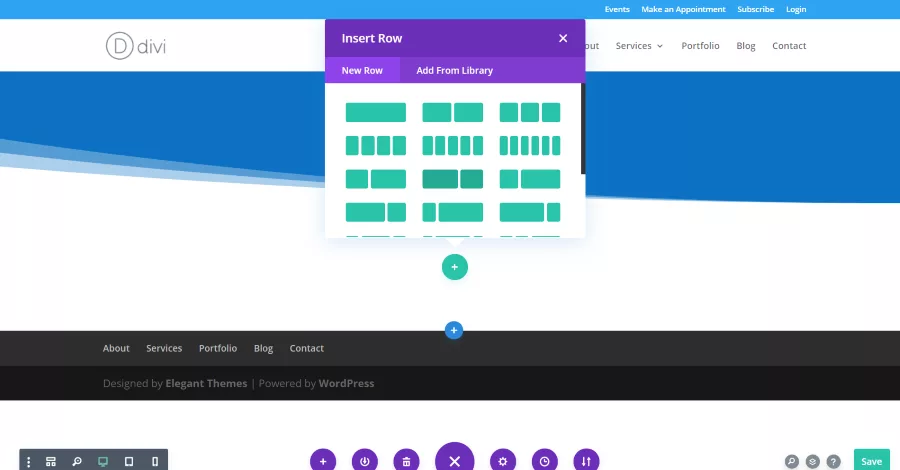Open help question mark icon
This screenshot has height=470, width=900.
point(833,461)
